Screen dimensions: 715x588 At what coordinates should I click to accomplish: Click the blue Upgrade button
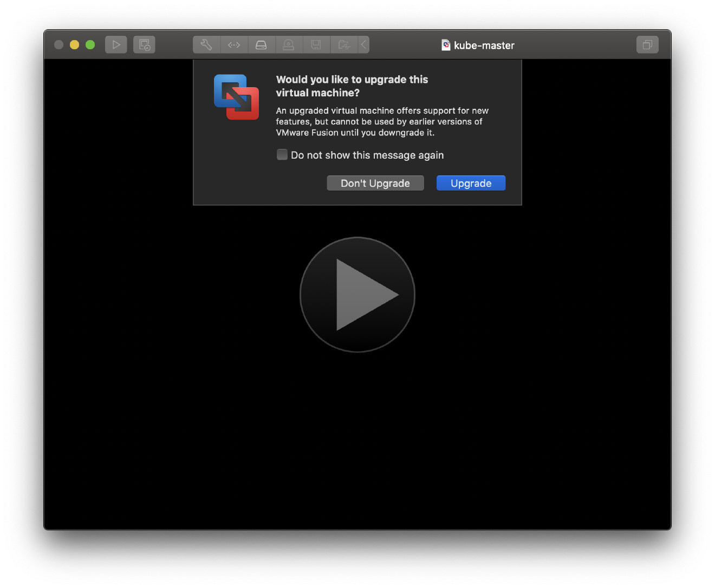click(x=470, y=183)
